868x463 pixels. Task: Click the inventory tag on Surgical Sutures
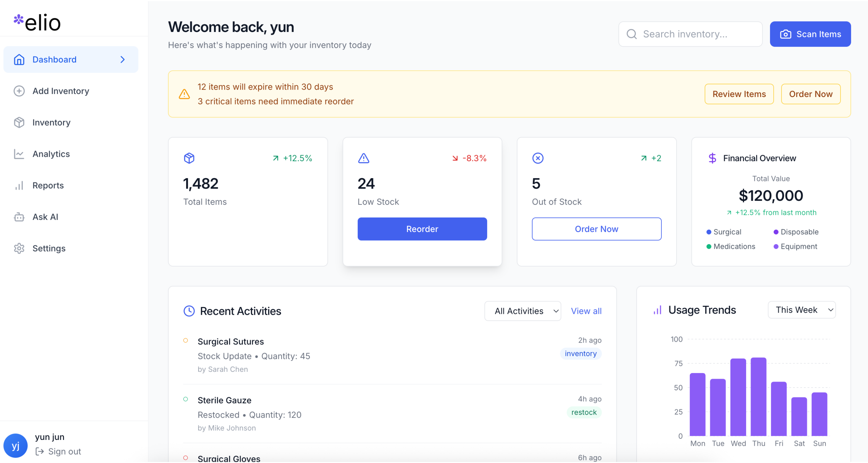tap(581, 354)
